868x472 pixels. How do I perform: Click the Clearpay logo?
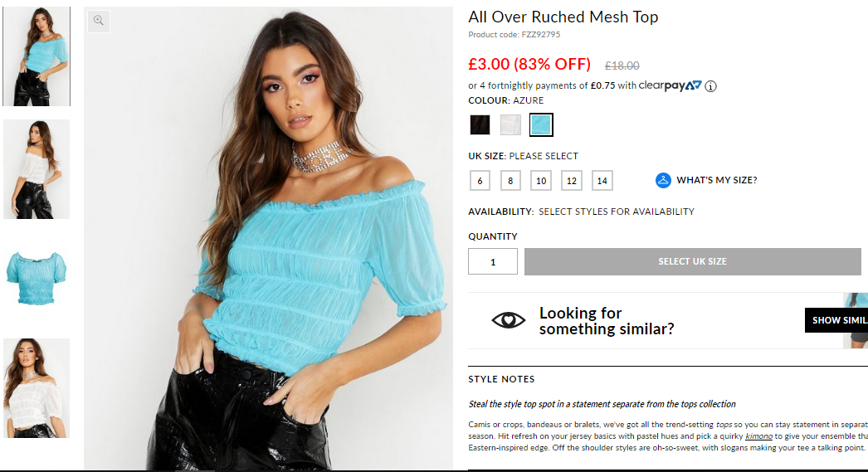[670, 85]
